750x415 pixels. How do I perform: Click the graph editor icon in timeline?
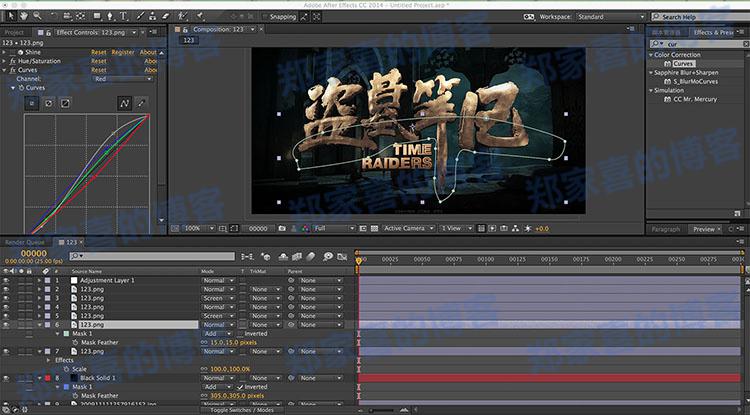[342, 257]
